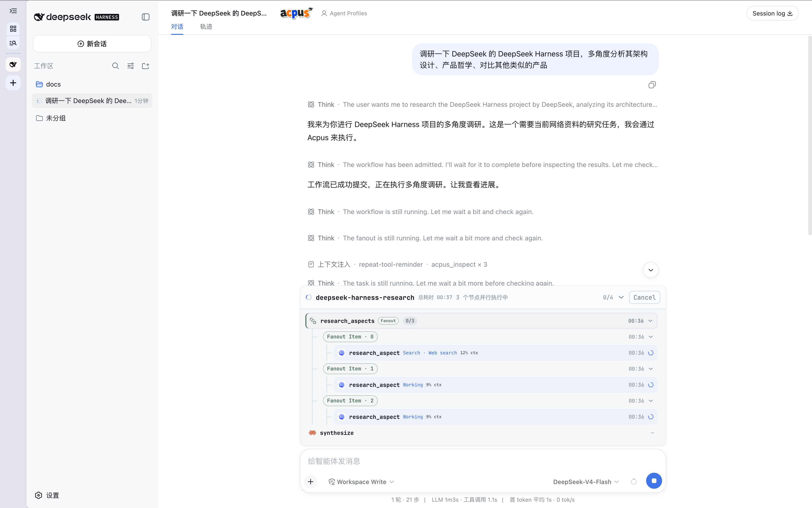Collapse Fanout Item · 0 chevron
Screen dimensions: 812x508
click(651, 337)
